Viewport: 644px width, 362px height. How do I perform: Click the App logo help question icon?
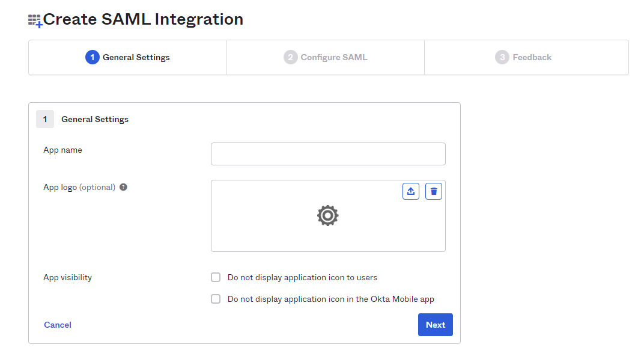pos(123,187)
